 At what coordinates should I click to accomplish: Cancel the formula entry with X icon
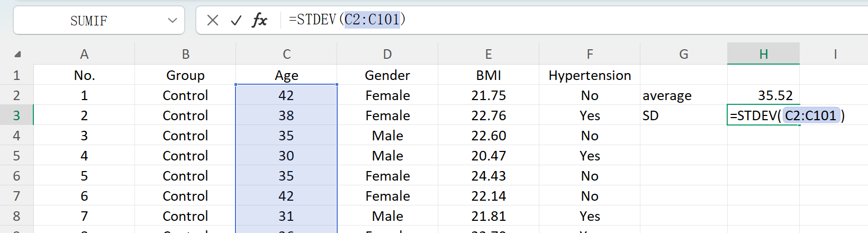pos(213,21)
